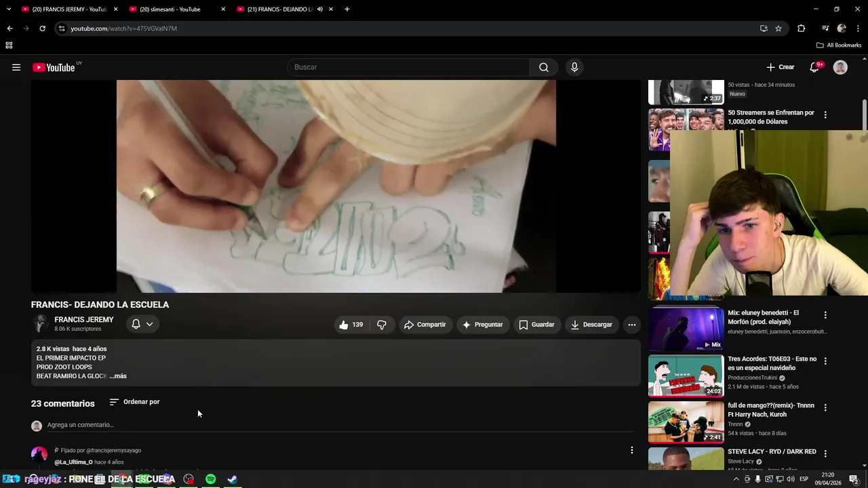This screenshot has width=868, height=488.
Task: Open the @La_Ultima_O commenter profile
Action: pos(73,462)
